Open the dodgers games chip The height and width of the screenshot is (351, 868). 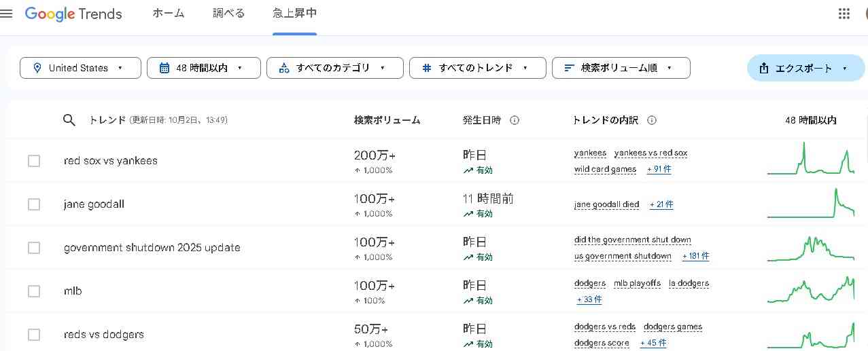[672, 327]
